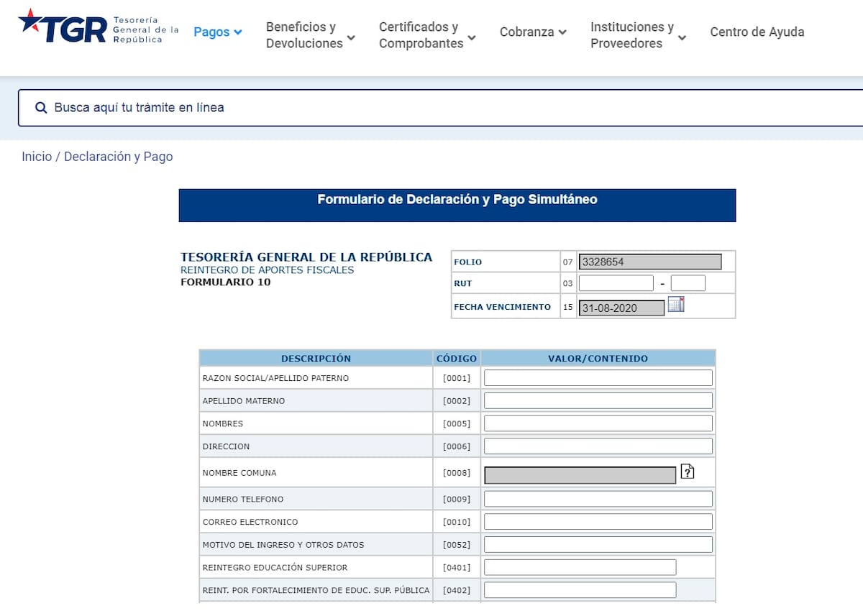Click the 'VALOR/CONTENIDO' column header
This screenshot has width=863, height=616.
[598, 358]
